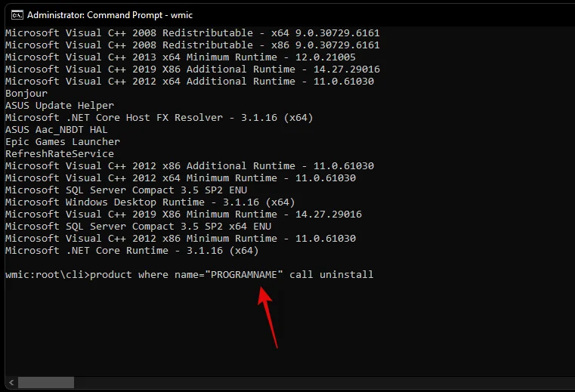The width and height of the screenshot is (575, 392).
Task: Click the Command Prompt icon in the title bar
Action: (17, 15)
